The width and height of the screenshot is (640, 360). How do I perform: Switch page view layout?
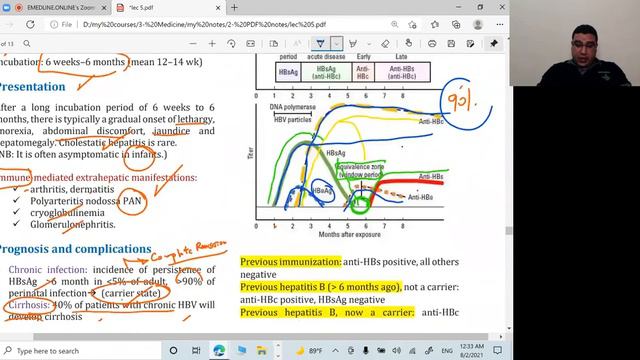click(x=274, y=43)
